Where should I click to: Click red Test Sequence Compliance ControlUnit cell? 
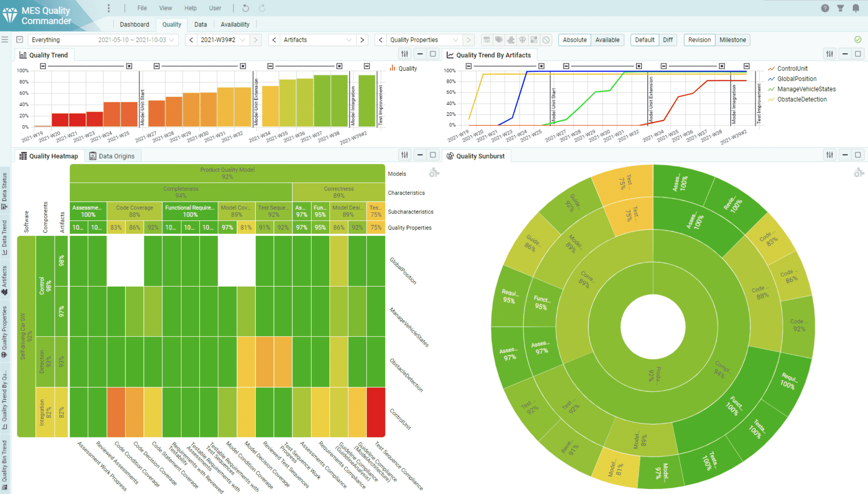[x=376, y=412]
